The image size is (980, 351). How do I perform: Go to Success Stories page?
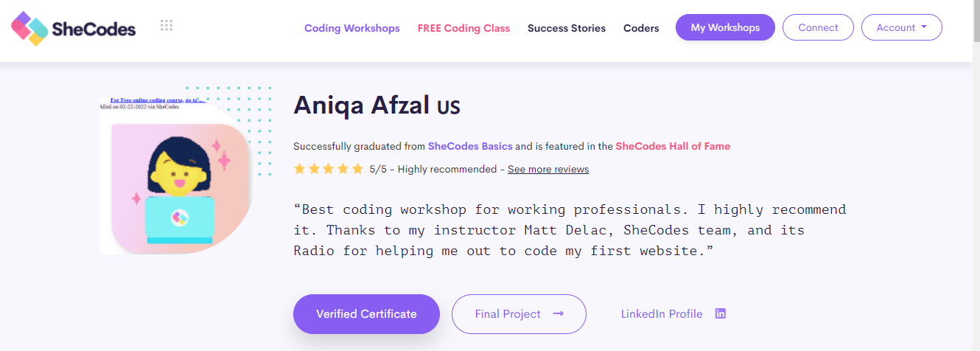pyautogui.click(x=567, y=28)
